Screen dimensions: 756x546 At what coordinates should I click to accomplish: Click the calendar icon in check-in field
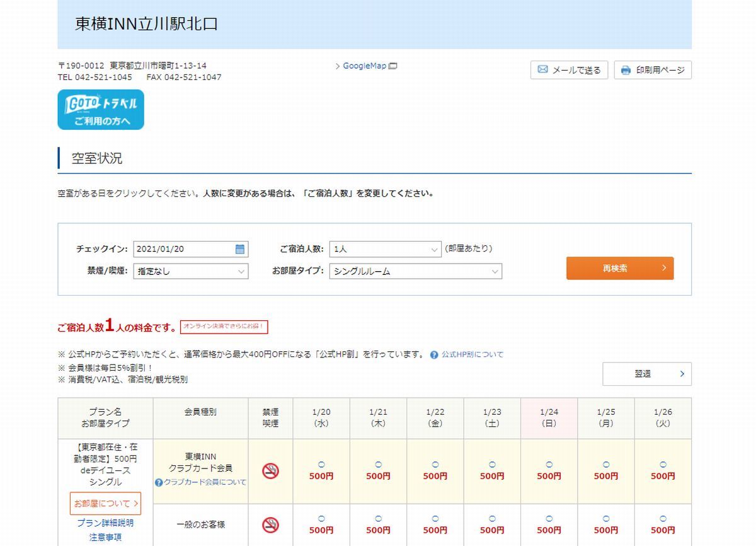240,249
